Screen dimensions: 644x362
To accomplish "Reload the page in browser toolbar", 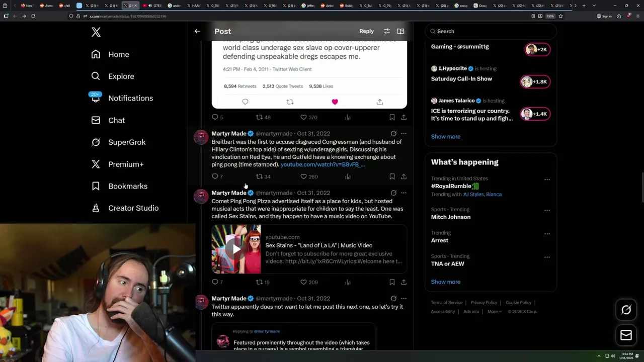I will coord(33,16).
